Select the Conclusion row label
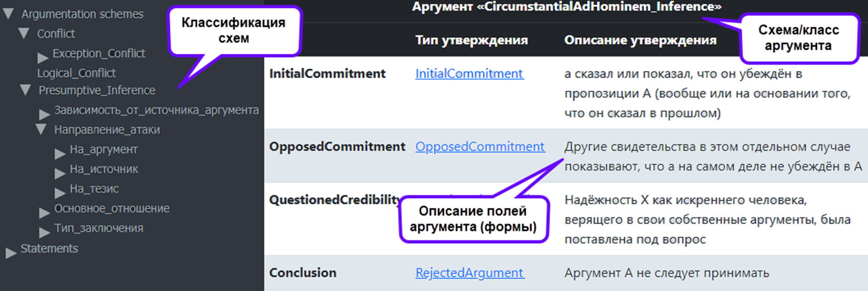The width and height of the screenshot is (868, 291). (303, 273)
